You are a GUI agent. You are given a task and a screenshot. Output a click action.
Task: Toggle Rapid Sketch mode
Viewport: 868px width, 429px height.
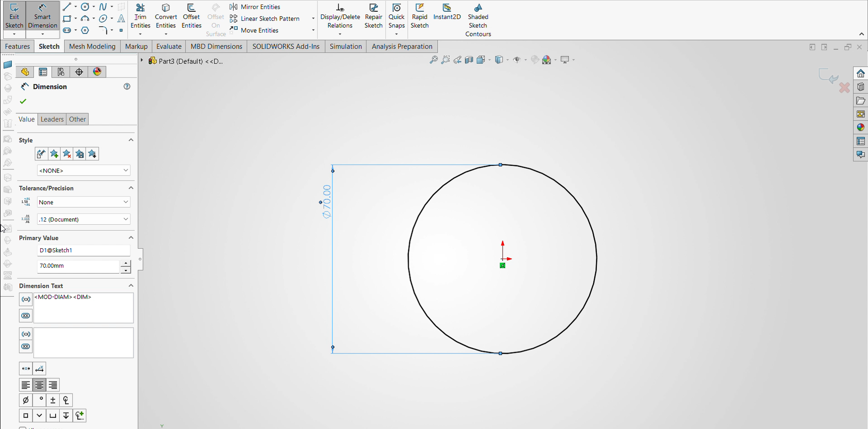coord(420,17)
